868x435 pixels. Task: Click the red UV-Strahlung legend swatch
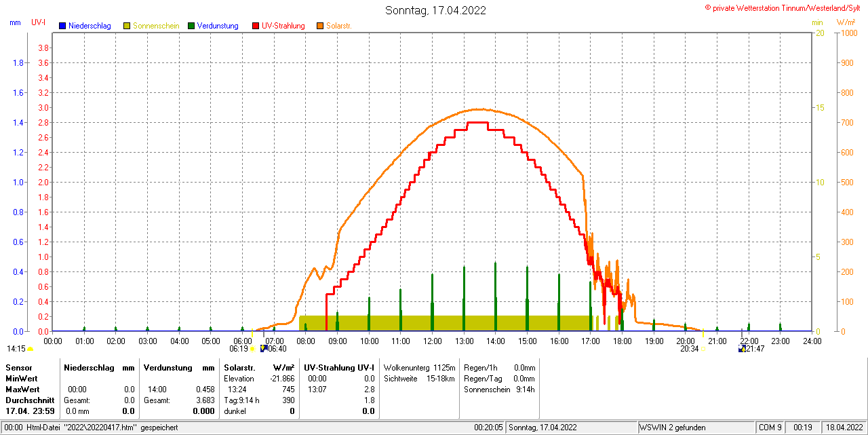coord(256,26)
